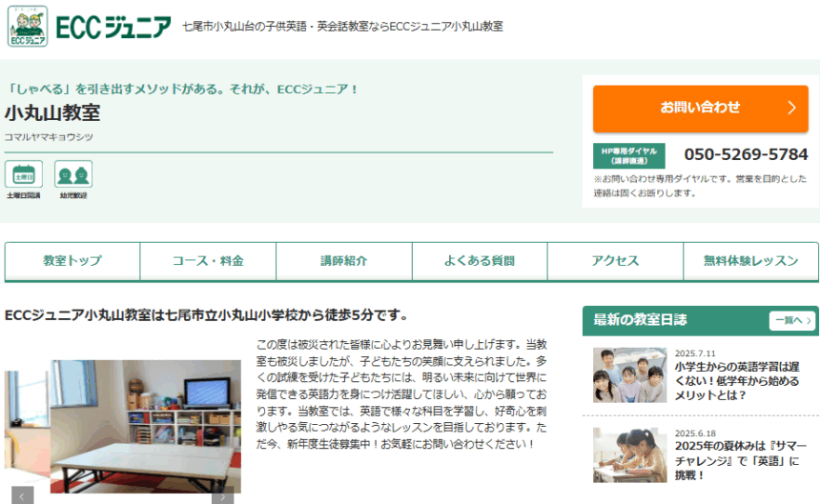Switch to the アクセス tab
The height and width of the screenshot is (504, 820).
click(615, 261)
